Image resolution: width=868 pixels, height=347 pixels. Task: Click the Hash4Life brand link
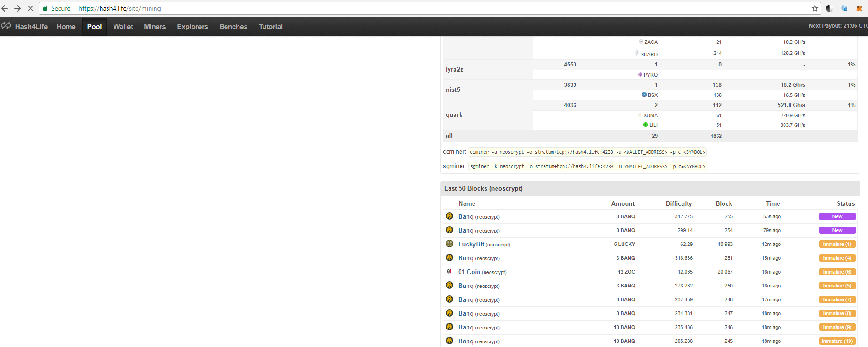click(x=31, y=27)
